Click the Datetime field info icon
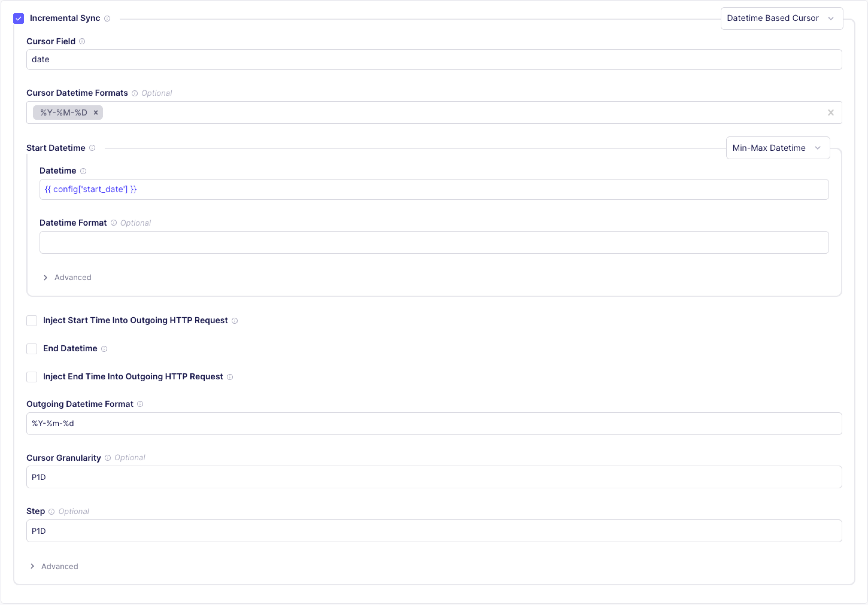The height and width of the screenshot is (605, 868). 83,171
